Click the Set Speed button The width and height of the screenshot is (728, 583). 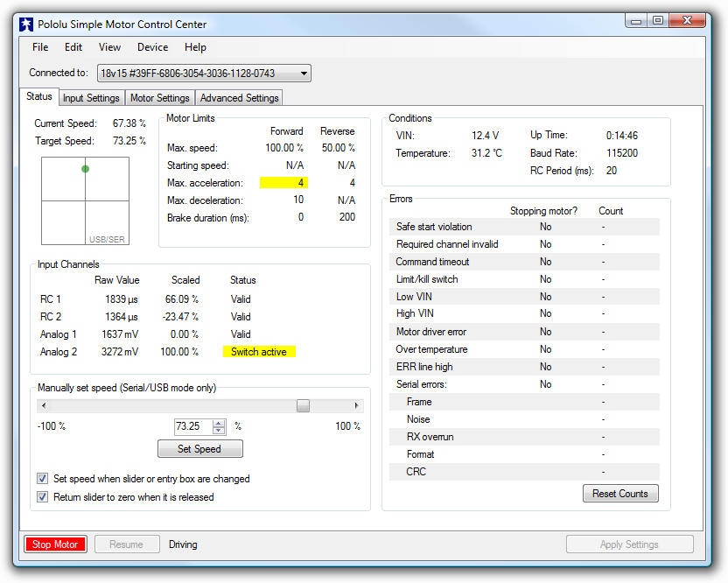click(200, 449)
